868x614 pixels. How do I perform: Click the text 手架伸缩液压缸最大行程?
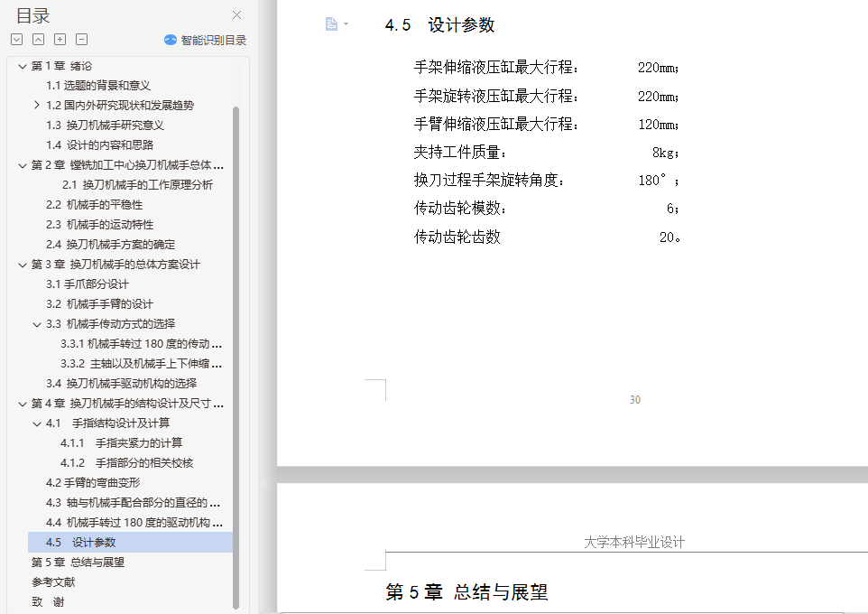[x=496, y=68]
